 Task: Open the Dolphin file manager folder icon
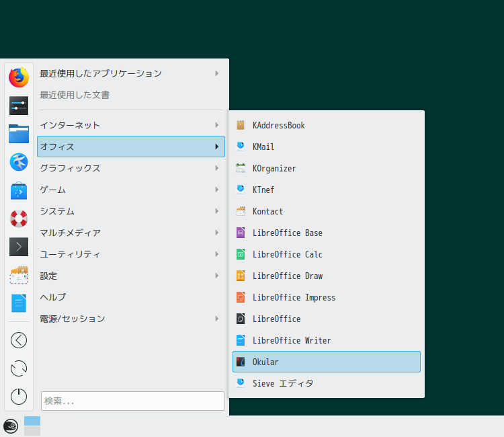(x=19, y=133)
